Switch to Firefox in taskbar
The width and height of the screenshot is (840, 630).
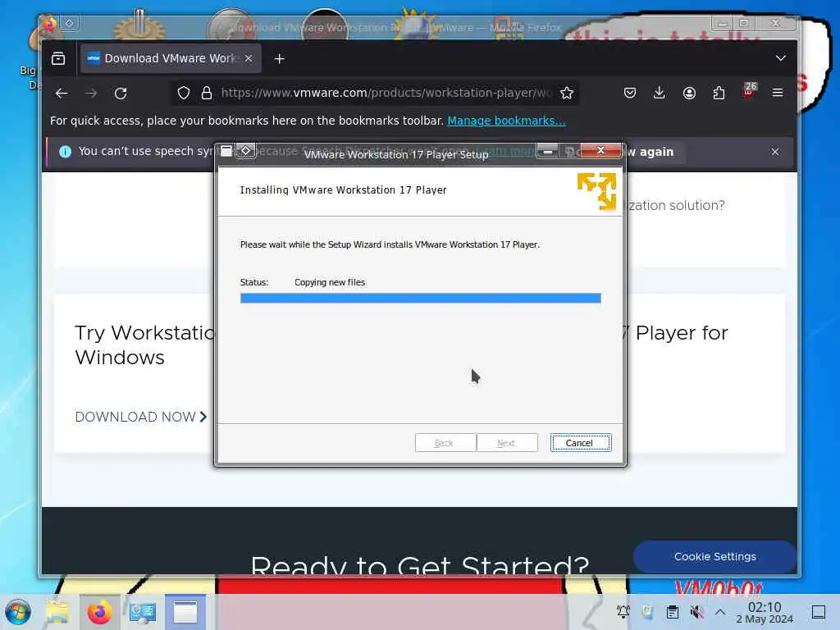(x=99, y=612)
